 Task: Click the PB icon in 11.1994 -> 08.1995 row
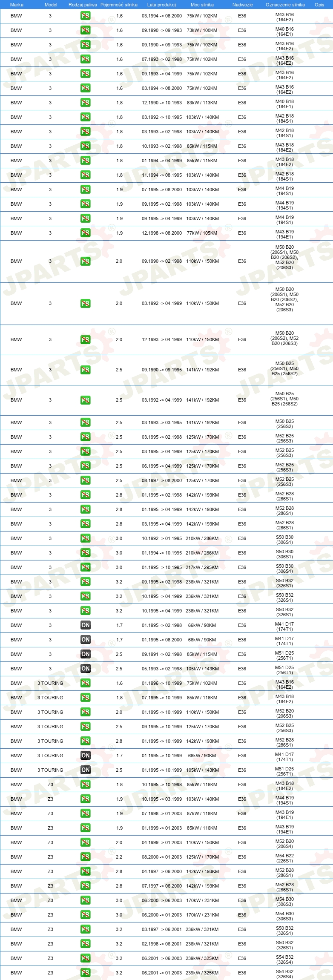click(x=85, y=175)
